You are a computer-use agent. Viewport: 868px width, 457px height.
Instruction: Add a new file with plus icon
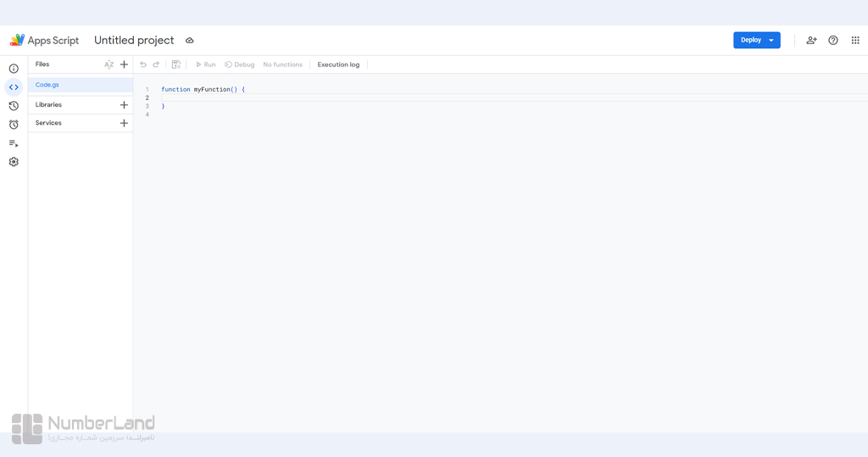click(x=124, y=64)
